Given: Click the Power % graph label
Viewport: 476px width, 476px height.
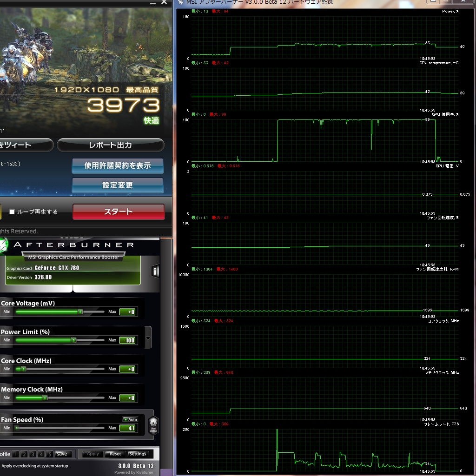Looking at the screenshot, I should [x=450, y=11].
